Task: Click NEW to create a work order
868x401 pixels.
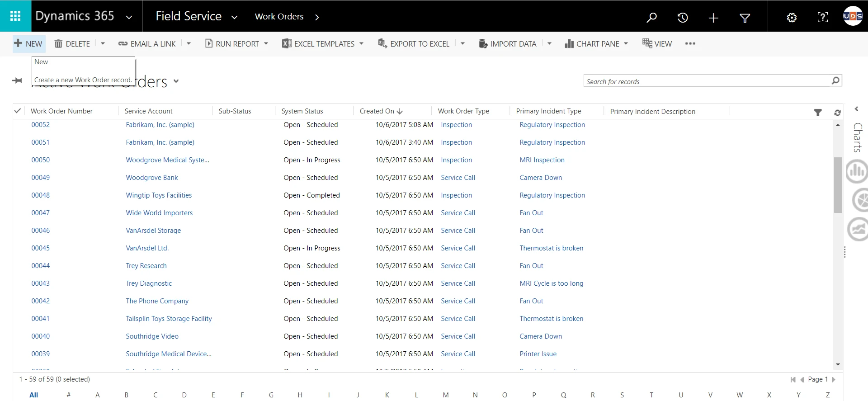Action: (x=28, y=44)
